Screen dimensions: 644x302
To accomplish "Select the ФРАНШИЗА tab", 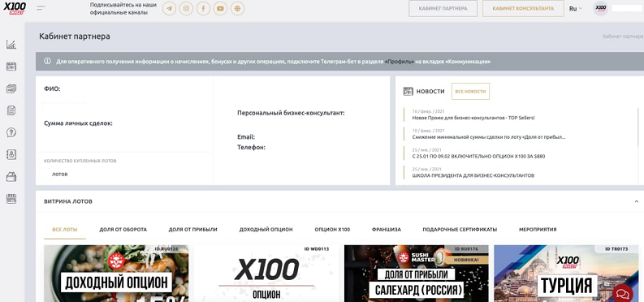I will click(386, 230).
